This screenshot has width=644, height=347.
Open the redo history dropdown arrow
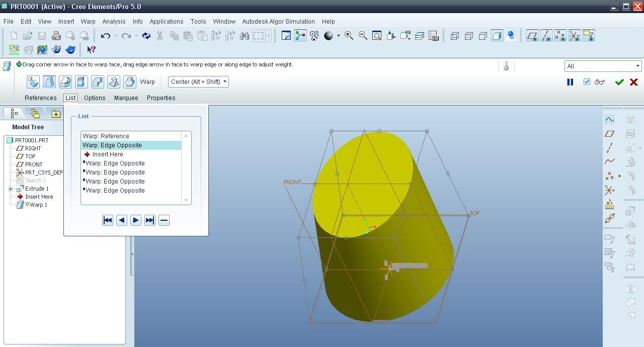coord(136,36)
